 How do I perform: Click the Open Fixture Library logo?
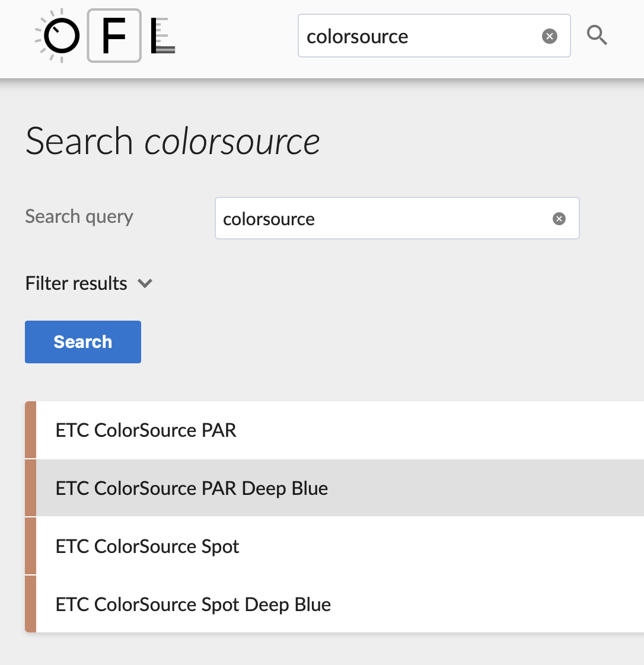click(x=106, y=36)
